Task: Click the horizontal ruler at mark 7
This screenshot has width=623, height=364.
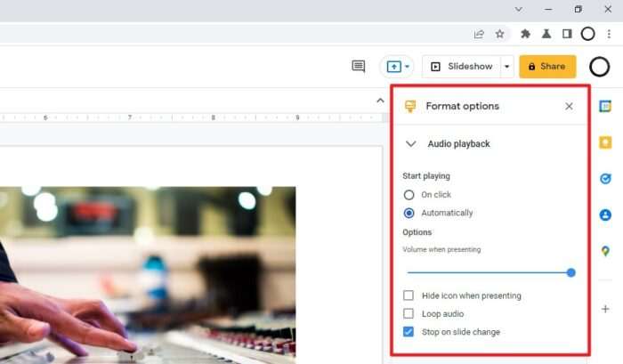Action: tap(130, 117)
